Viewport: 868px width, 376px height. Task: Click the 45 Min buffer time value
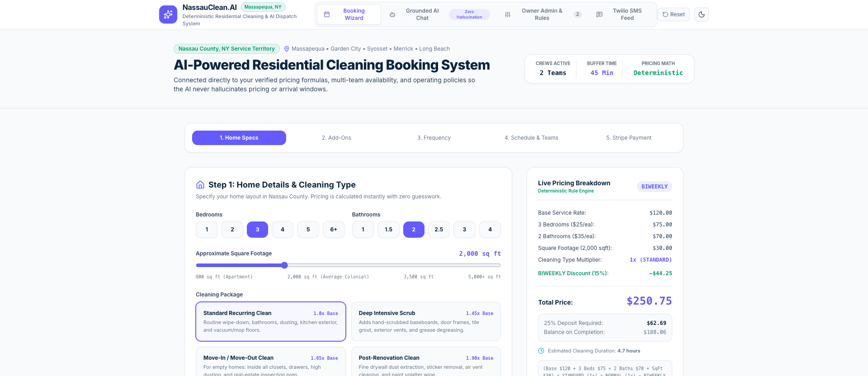pyautogui.click(x=602, y=73)
